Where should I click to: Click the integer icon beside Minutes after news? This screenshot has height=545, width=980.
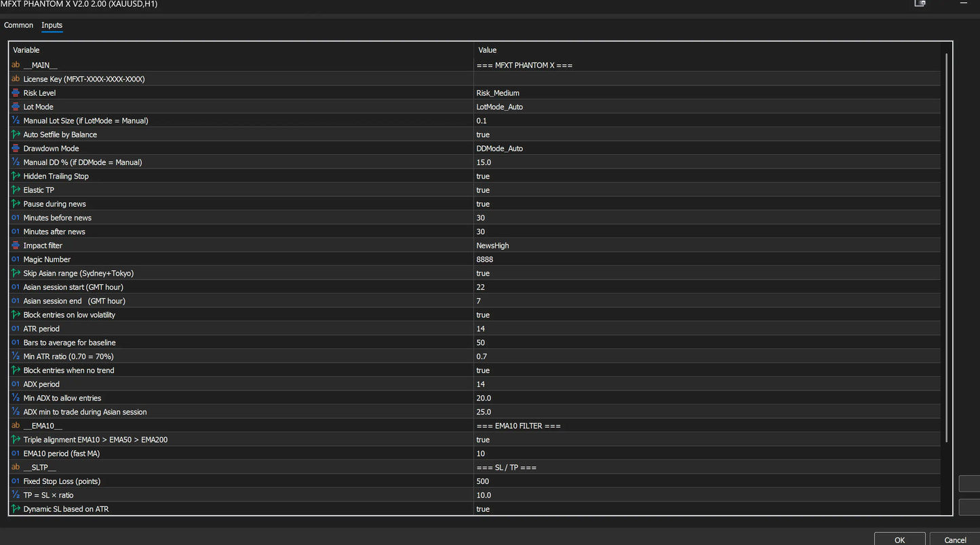pos(16,231)
